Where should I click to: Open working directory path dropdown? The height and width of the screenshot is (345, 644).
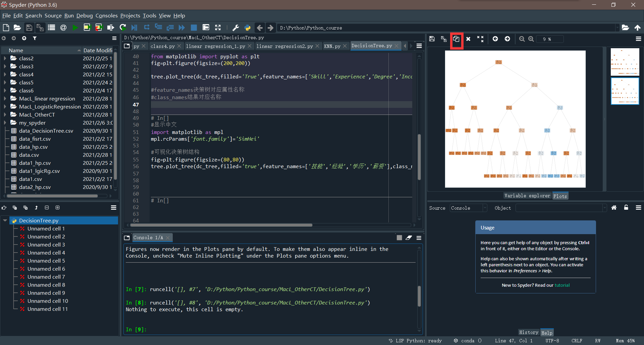(617, 28)
